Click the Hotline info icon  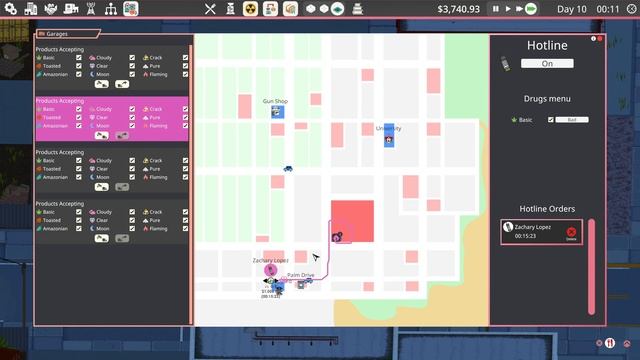pyautogui.click(x=593, y=39)
